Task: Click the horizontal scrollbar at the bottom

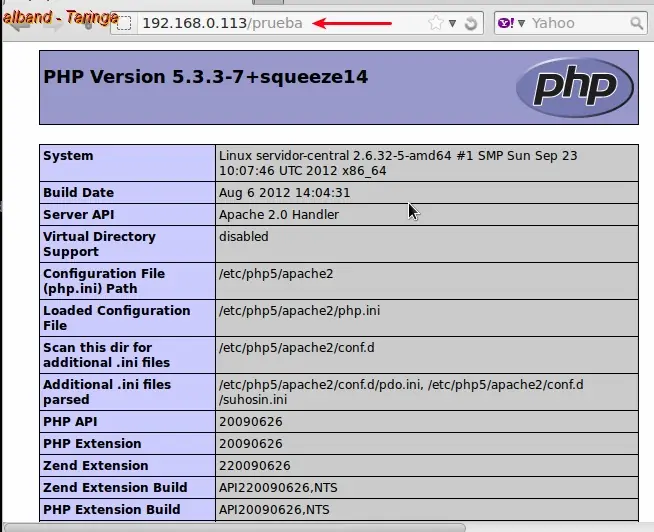Action: [x=234, y=527]
